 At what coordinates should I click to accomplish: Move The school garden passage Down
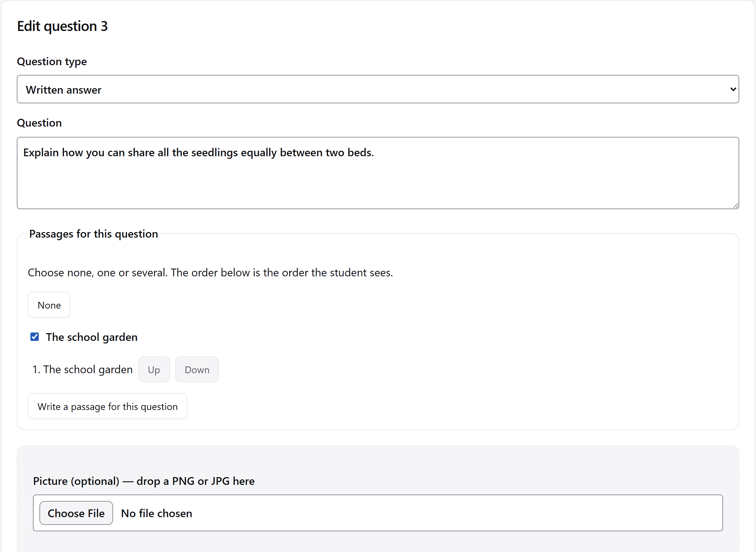point(197,370)
